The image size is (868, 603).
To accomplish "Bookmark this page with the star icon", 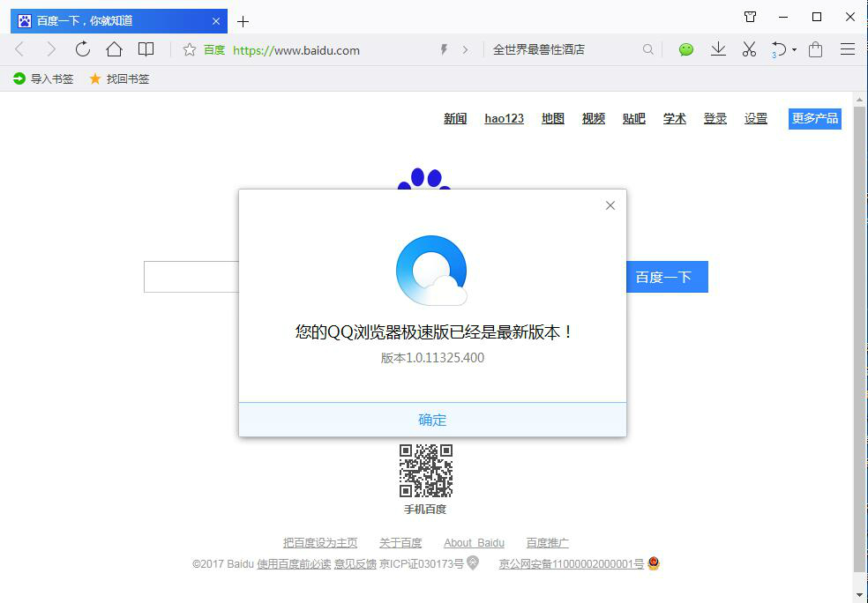I will tap(190, 49).
